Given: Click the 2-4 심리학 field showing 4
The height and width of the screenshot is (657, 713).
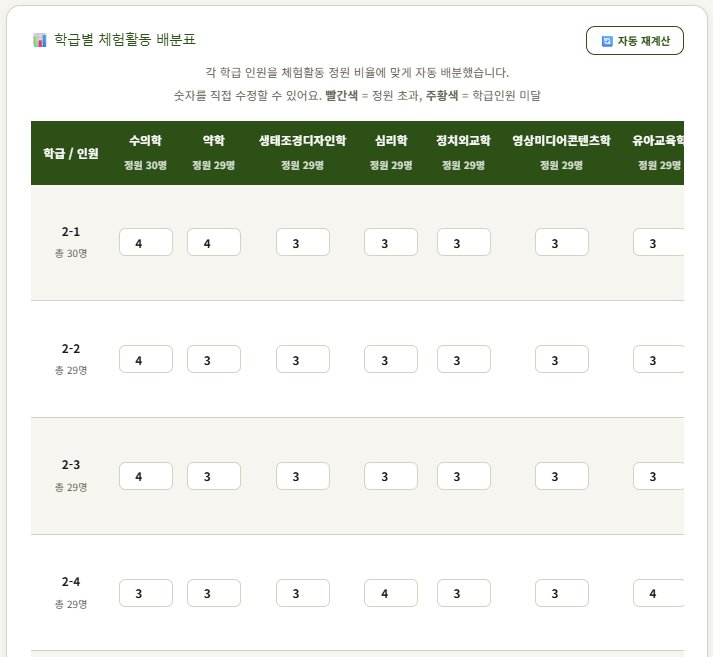Looking at the screenshot, I should pos(391,593).
